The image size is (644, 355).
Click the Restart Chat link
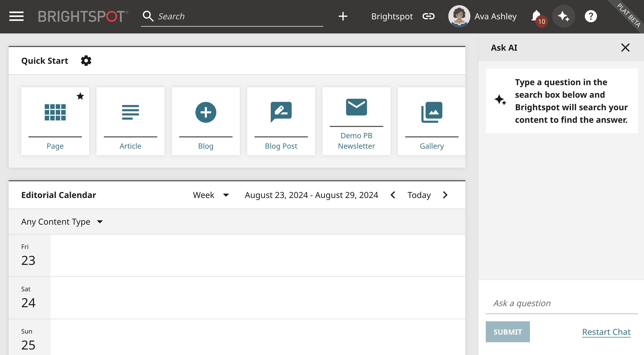click(606, 332)
